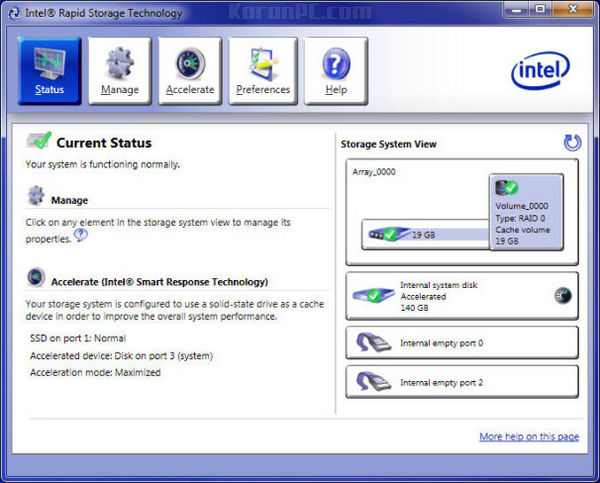Maximize the Intel Rapid Storage window
600x483 pixels.
coord(540,10)
